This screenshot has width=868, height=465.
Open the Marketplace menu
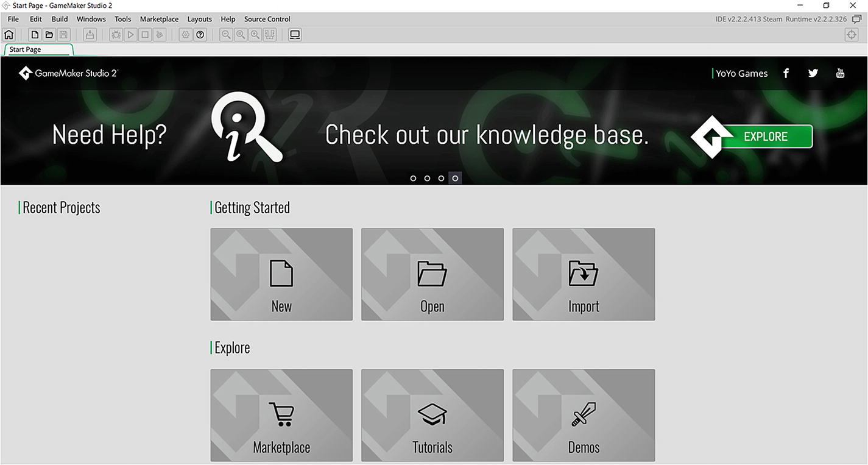(x=159, y=19)
